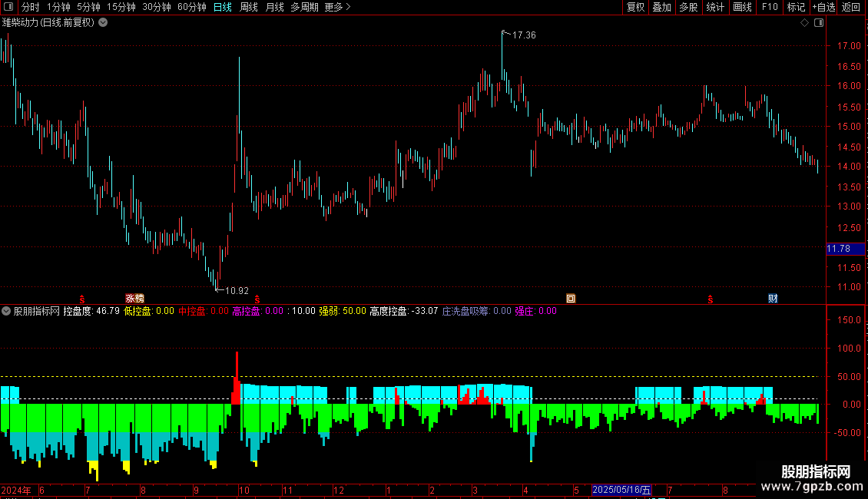Click the 庄洗盘吸筹: 0.00 label
868x499 pixels.
pyautogui.click(x=476, y=311)
